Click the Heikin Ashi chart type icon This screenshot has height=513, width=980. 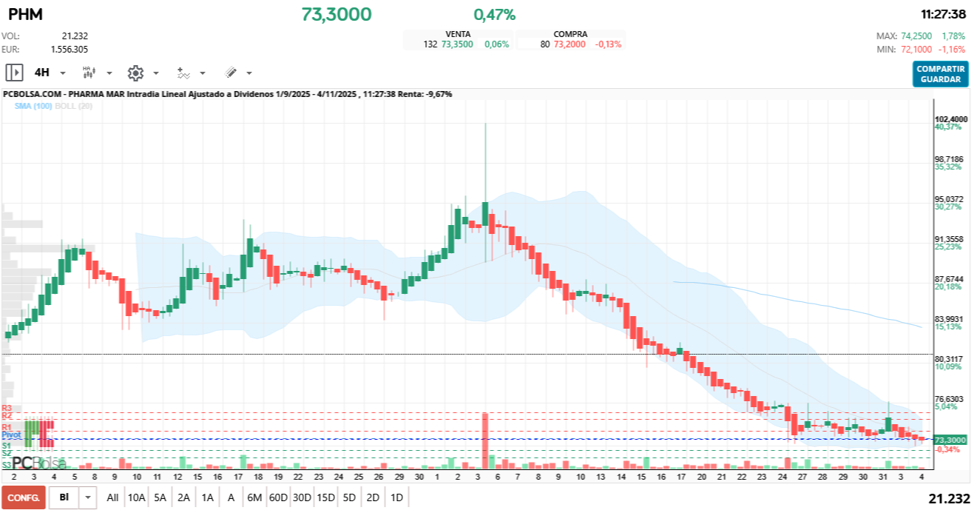(x=89, y=73)
